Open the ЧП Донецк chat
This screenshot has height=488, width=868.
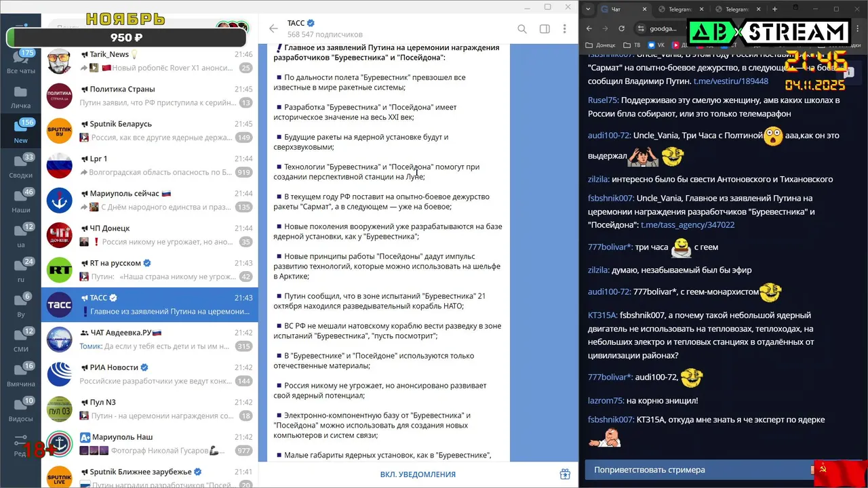point(150,235)
